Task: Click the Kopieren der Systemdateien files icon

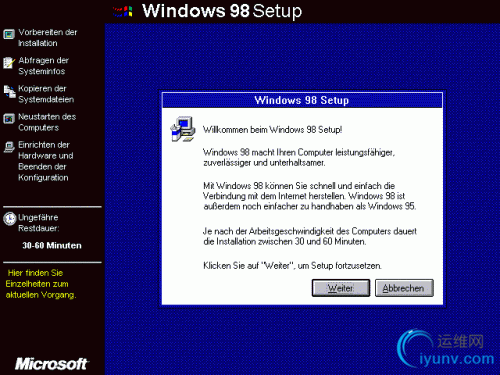Action: point(9,92)
